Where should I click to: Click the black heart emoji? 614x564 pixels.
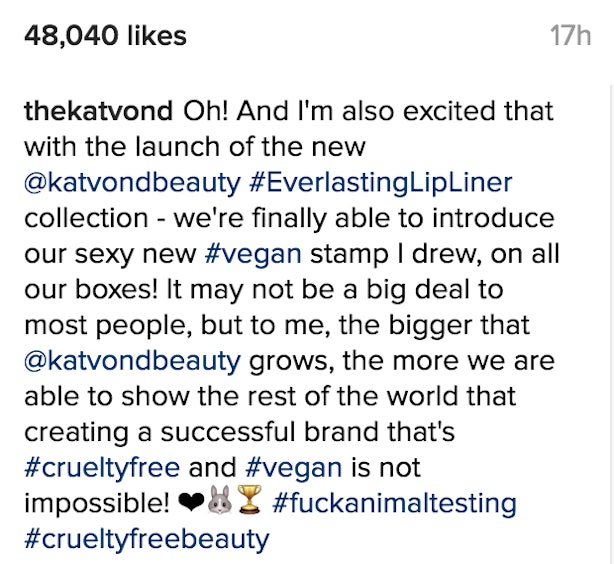coord(191,503)
